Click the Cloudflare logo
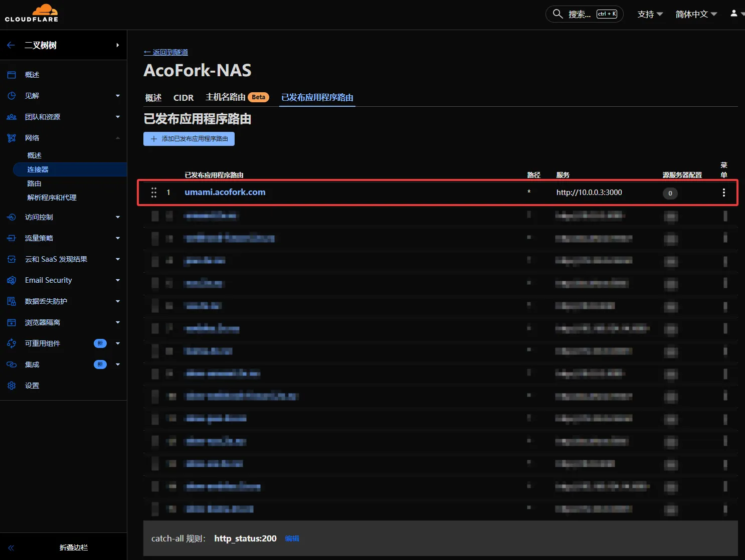 (x=32, y=14)
